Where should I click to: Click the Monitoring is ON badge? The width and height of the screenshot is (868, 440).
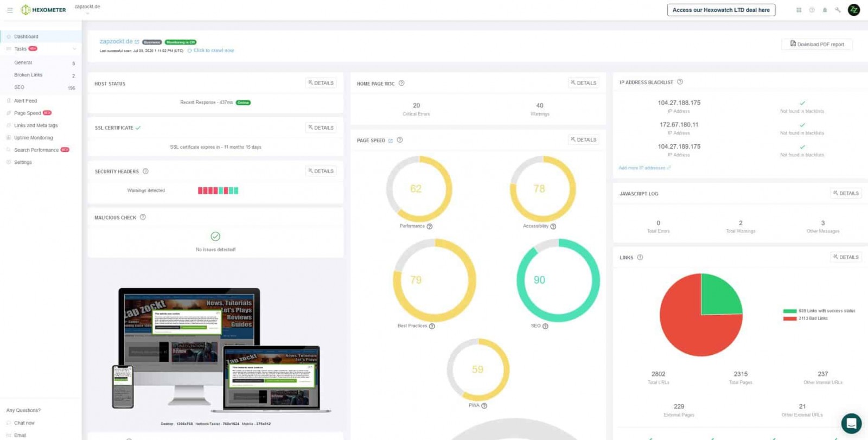pos(181,42)
